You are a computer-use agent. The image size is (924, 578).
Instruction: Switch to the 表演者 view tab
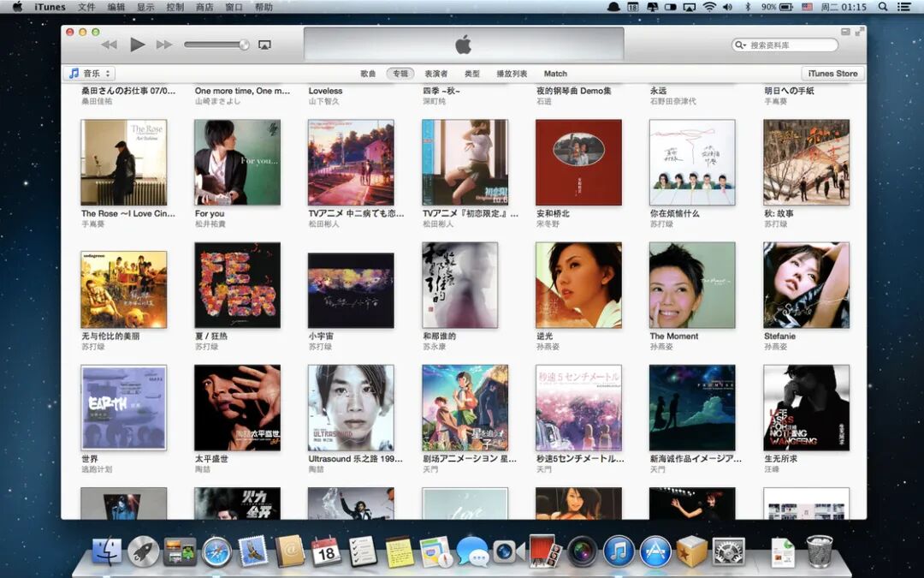[436, 74]
